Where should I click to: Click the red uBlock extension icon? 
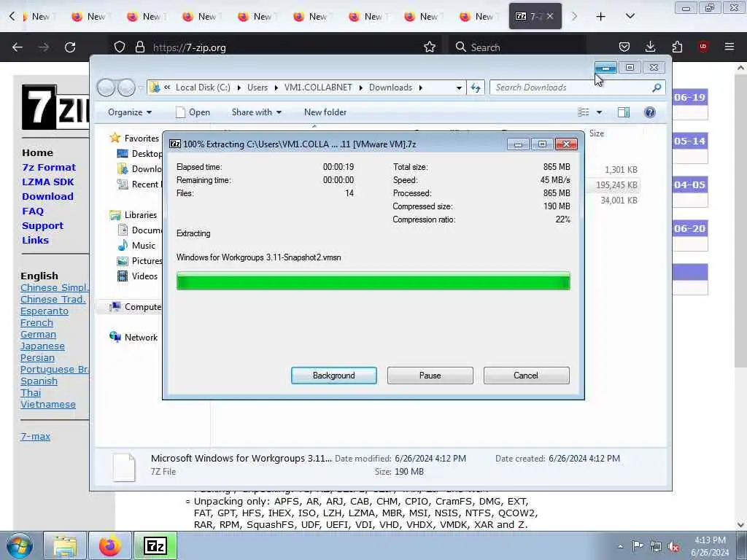(x=703, y=47)
